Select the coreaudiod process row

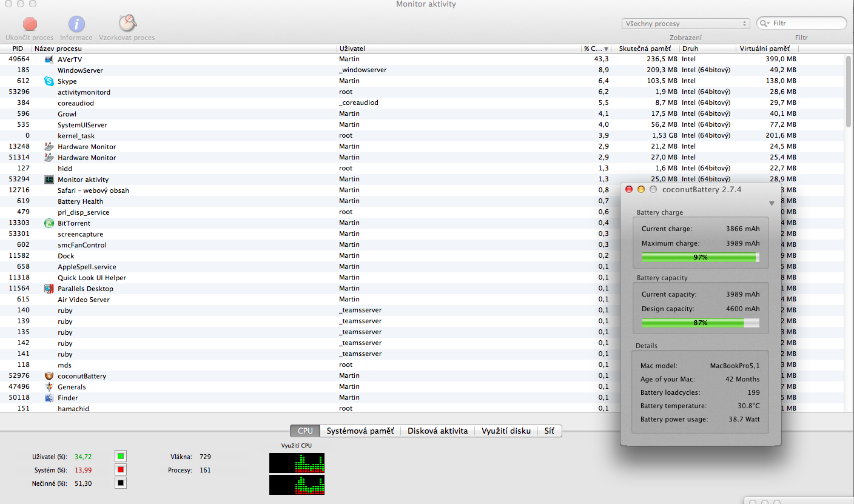[x=422, y=103]
